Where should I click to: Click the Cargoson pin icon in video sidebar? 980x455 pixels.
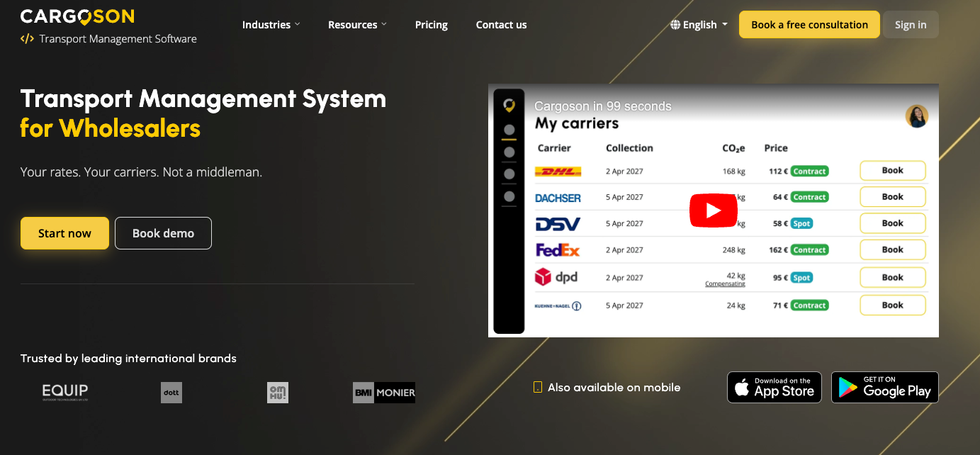[x=509, y=106]
